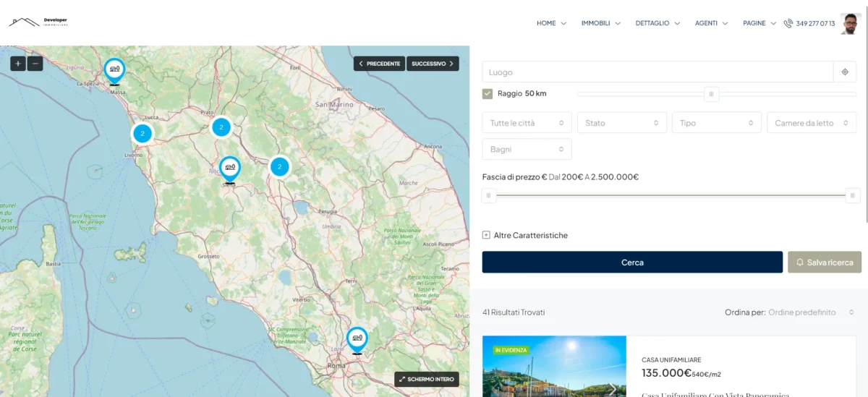
Task: Open the Stato dropdown
Action: pos(622,123)
